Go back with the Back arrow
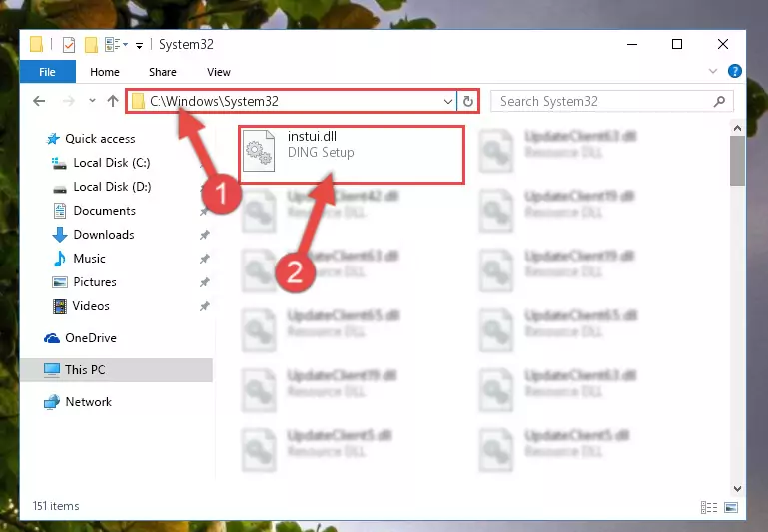The image size is (768, 532). (x=39, y=102)
